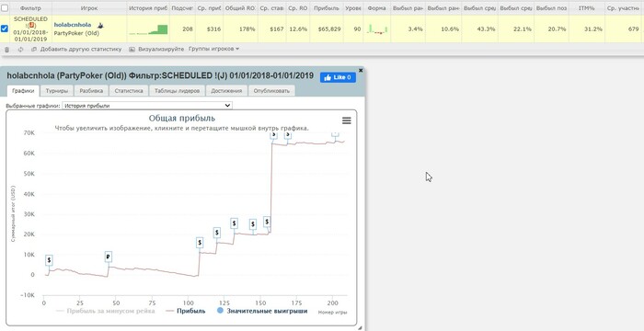
Task: Click the $ win marker near game 108
Action: coord(200,243)
